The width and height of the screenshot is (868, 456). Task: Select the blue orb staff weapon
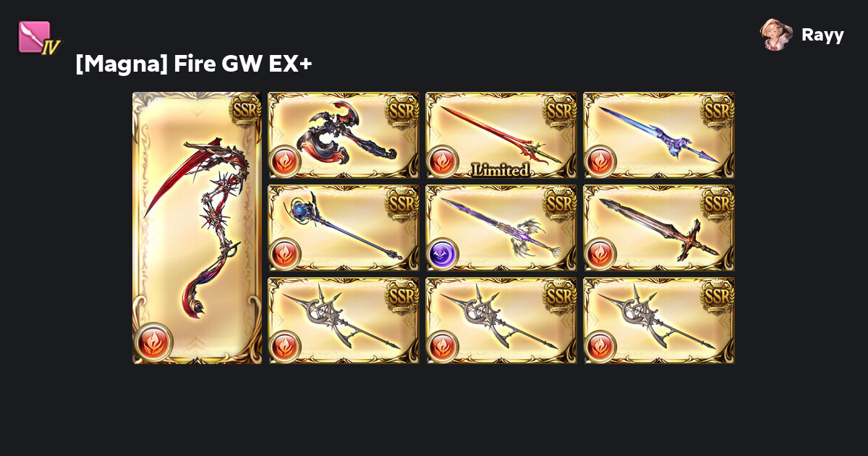[x=344, y=228]
